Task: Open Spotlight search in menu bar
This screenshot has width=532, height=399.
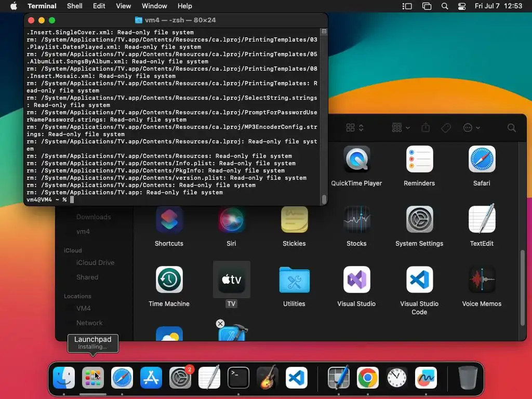Action: 445,6
